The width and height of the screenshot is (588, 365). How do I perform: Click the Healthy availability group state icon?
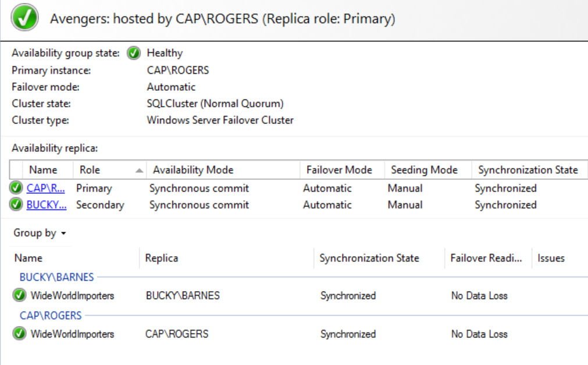[134, 53]
